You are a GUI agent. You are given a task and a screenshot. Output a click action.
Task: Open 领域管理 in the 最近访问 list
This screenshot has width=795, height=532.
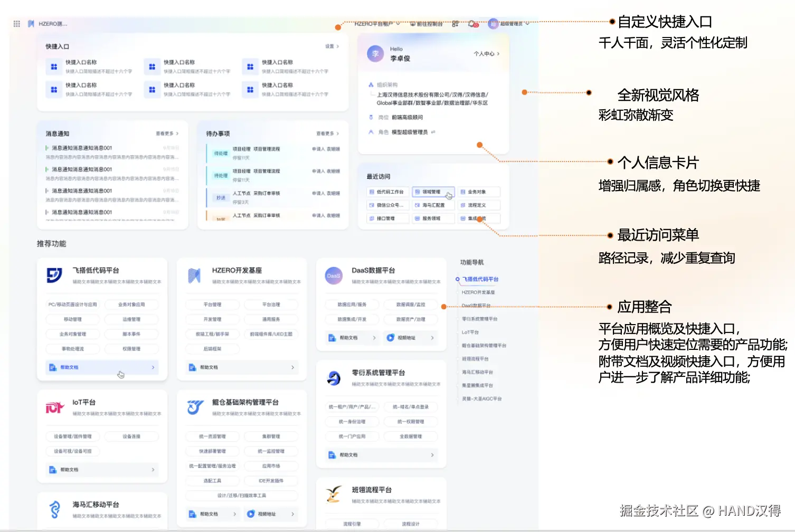433,192
